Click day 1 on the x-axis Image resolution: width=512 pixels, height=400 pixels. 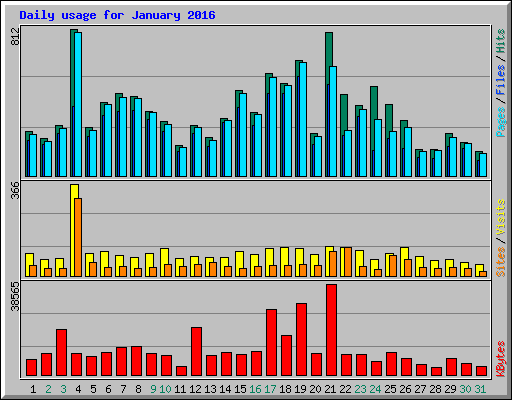point(33,389)
